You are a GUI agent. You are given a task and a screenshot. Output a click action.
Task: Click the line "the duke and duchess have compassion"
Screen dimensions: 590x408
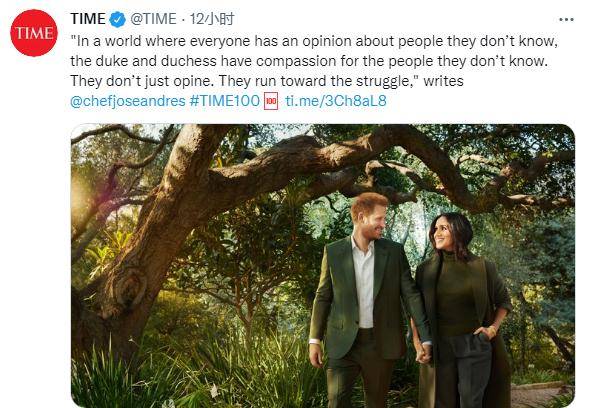(309, 61)
